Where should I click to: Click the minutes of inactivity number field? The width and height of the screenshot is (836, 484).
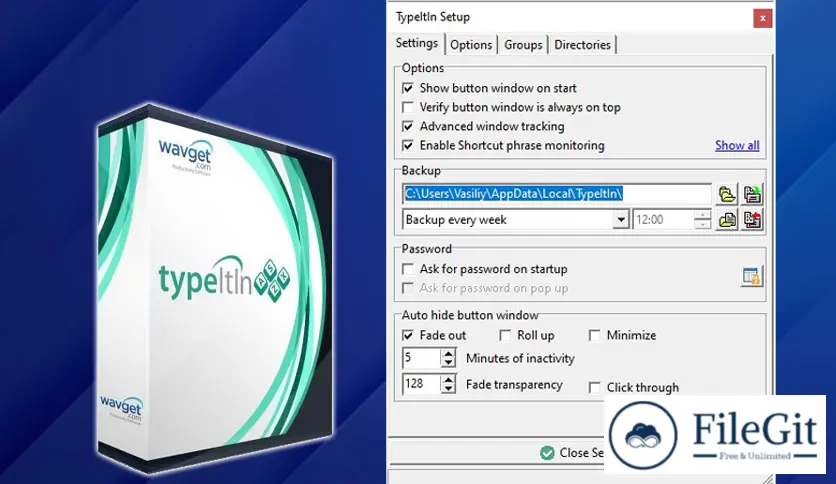(x=422, y=358)
